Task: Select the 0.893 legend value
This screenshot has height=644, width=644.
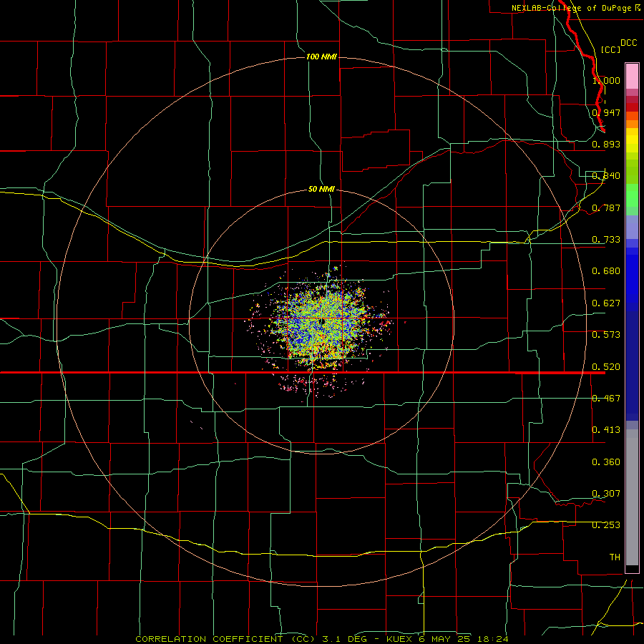Action: pyautogui.click(x=606, y=144)
